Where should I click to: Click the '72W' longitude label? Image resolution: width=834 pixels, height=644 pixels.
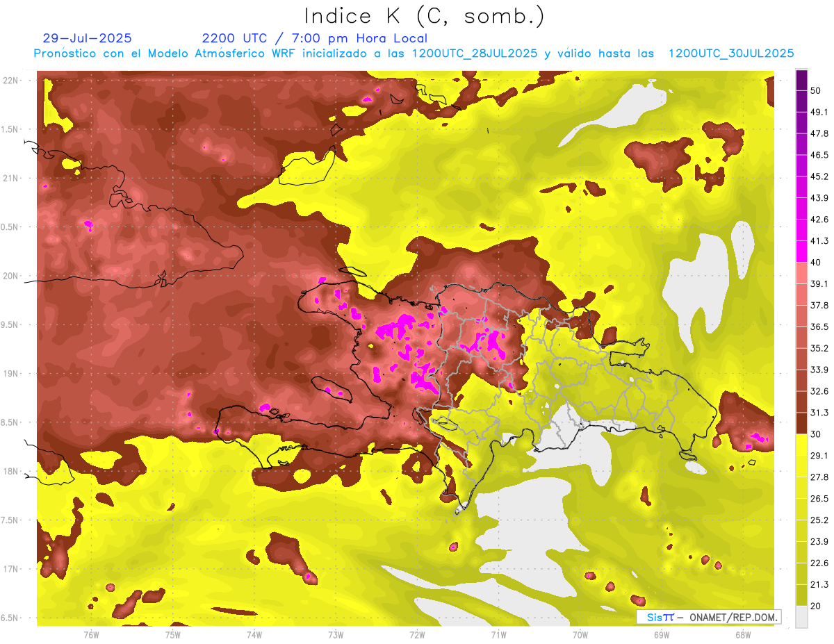point(417,635)
